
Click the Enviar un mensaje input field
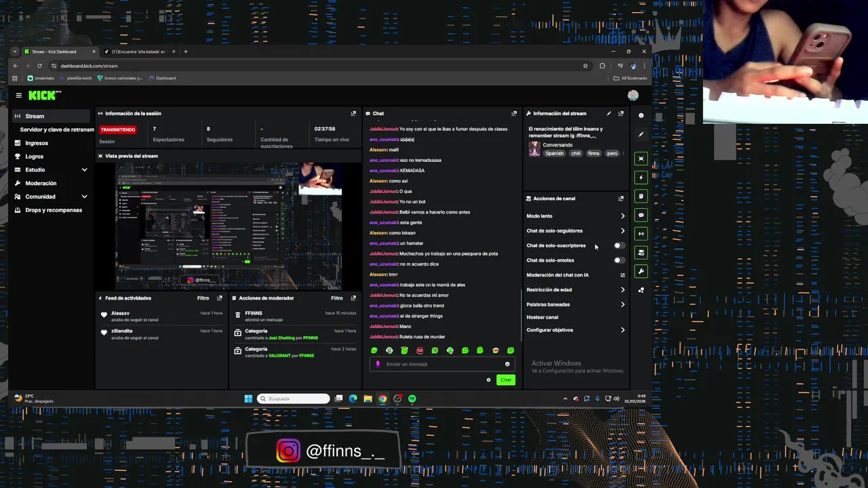point(441,364)
